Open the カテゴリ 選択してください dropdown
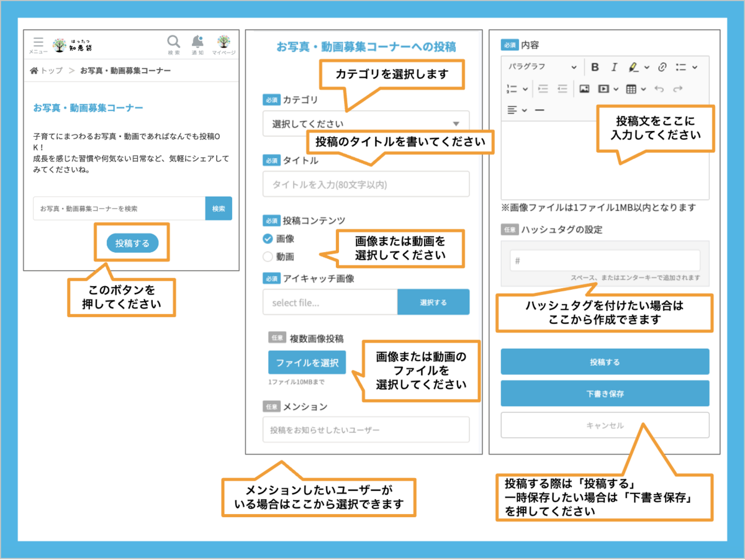Screen dimensions: 745x560 pos(366,124)
